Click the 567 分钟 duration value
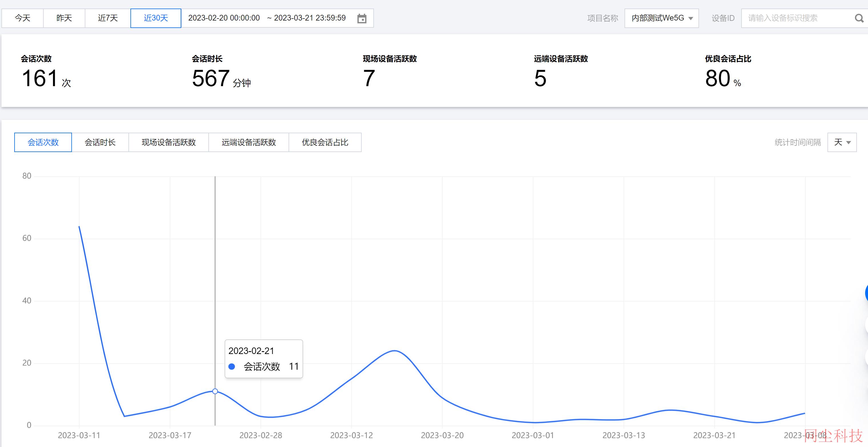Viewport: 868px width, 447px height. 221,78
